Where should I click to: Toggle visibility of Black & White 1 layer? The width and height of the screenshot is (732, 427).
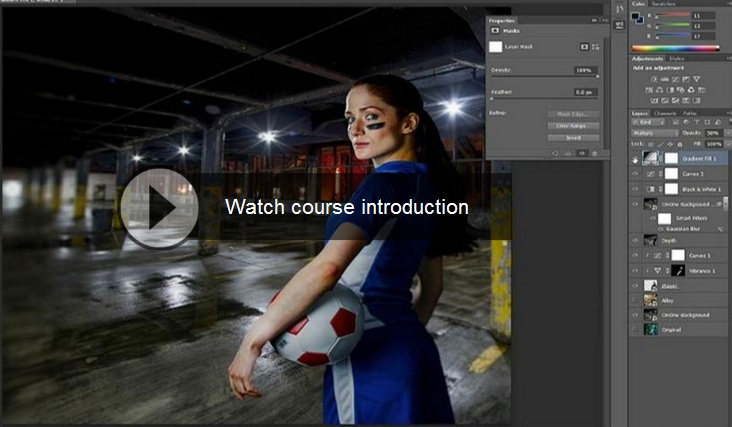(x=636, y=188)
